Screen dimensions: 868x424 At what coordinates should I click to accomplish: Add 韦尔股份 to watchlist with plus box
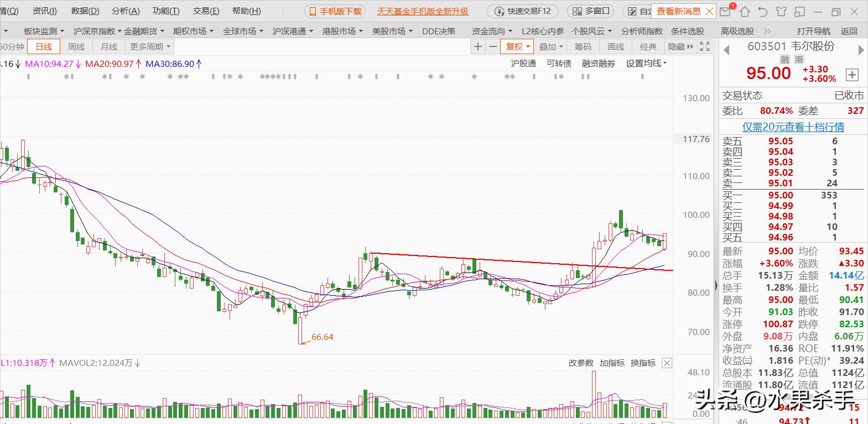852,75
